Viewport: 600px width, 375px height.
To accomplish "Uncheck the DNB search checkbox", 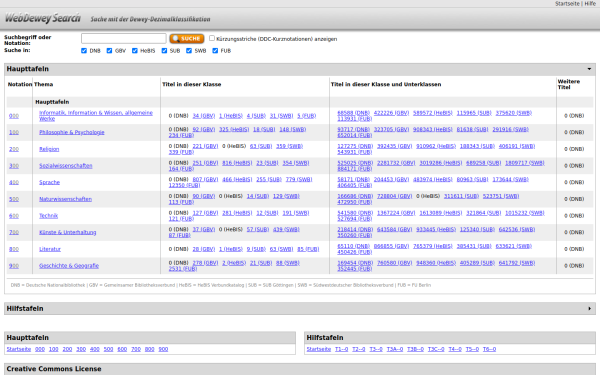I will pos(84,51).
